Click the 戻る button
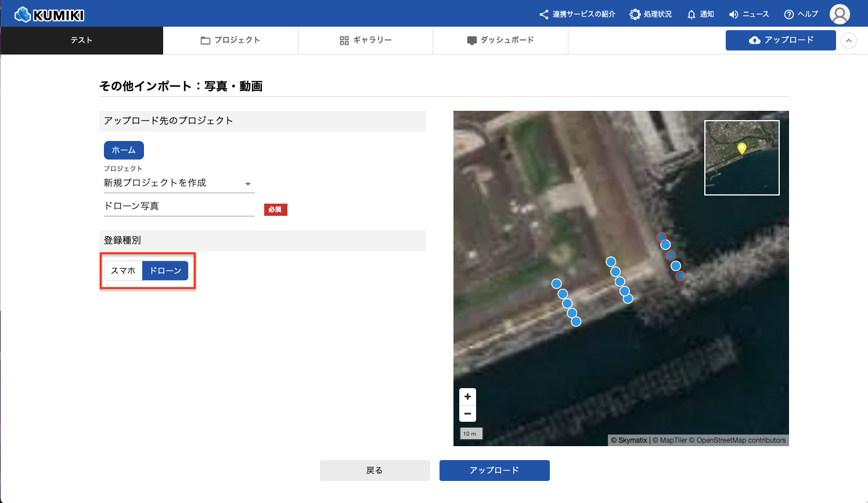868x503 pixels. click(x=374, y=471)
